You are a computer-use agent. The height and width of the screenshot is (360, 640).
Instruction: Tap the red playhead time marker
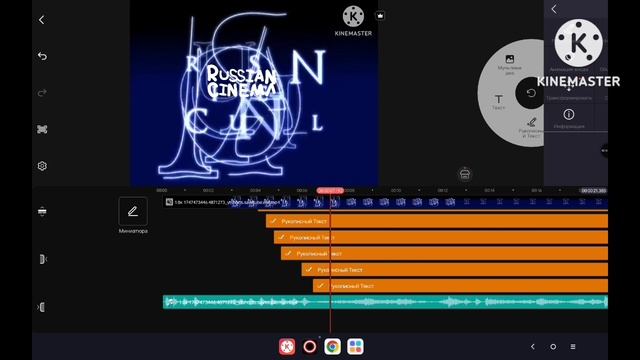pos(330,191)
